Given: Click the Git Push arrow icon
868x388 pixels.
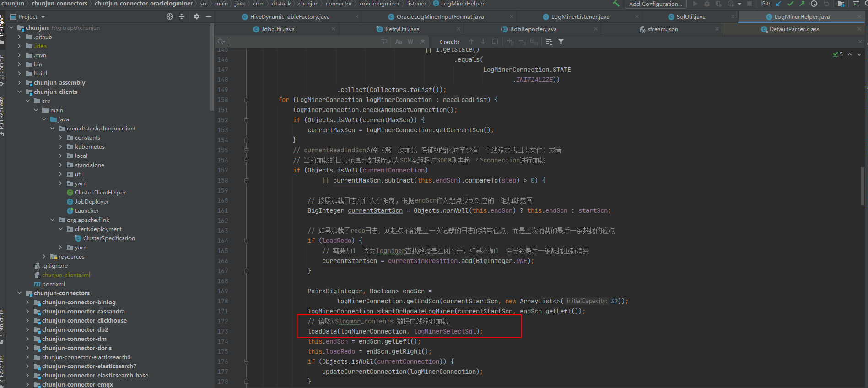Looking at the screenshot, I should click(x=802, y=4).
